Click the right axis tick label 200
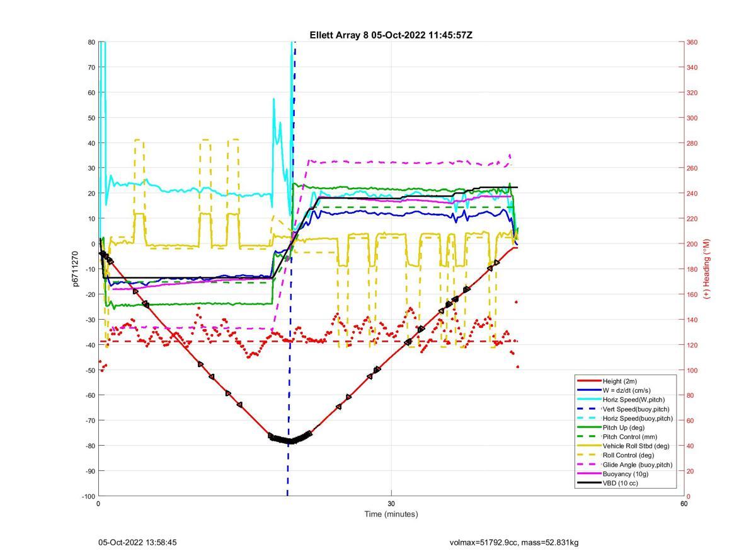This screenshot has width=756, height=558. (692, 244)
